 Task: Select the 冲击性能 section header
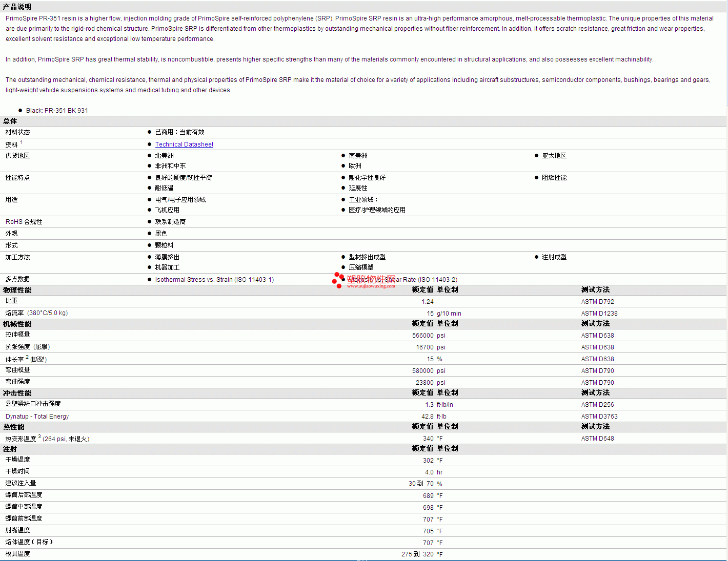pyautogui.click(x=17, y=393)
